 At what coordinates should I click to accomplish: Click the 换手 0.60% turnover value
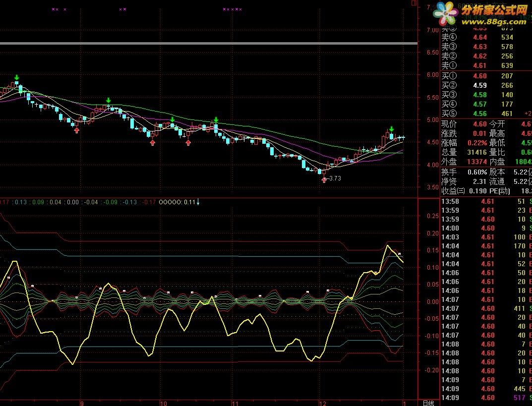477,173
